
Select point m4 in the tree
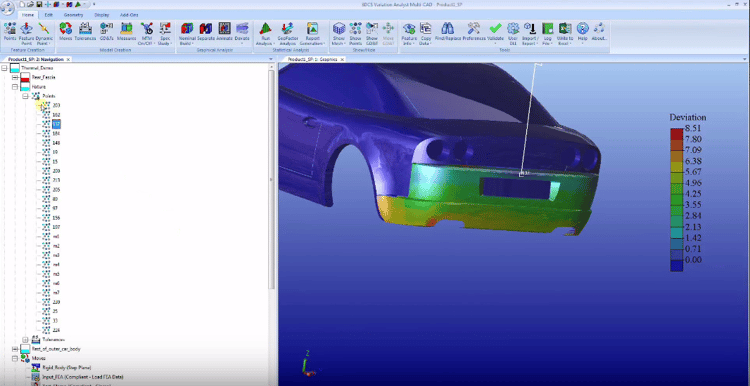(x=56, y=265)
